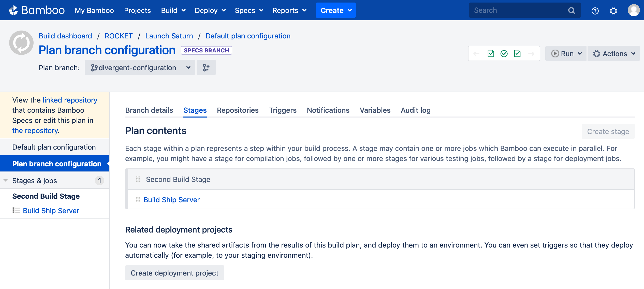Click the SPECS BRANCH badge
Viewport: 644px width, 289px height.
pyautogui.click(x=206, y=50)
